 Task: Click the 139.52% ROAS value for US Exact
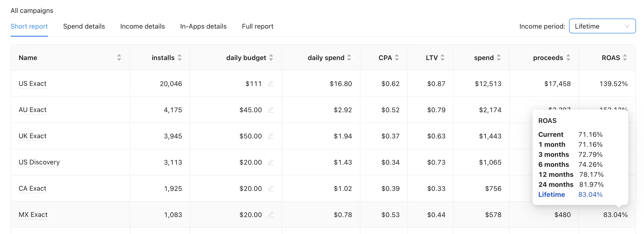pyautogui.click(x=614, y=84)
